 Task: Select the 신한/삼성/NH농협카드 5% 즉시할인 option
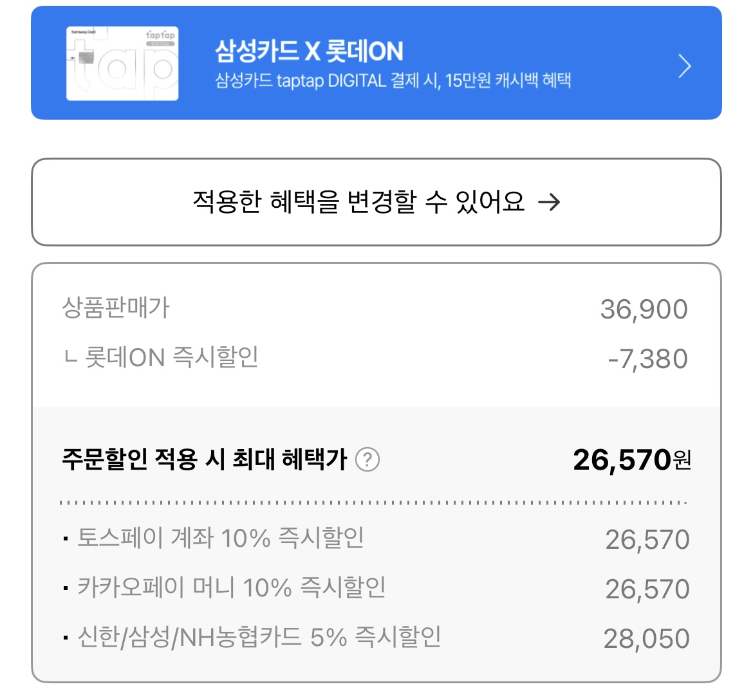[x=259, y=637]
